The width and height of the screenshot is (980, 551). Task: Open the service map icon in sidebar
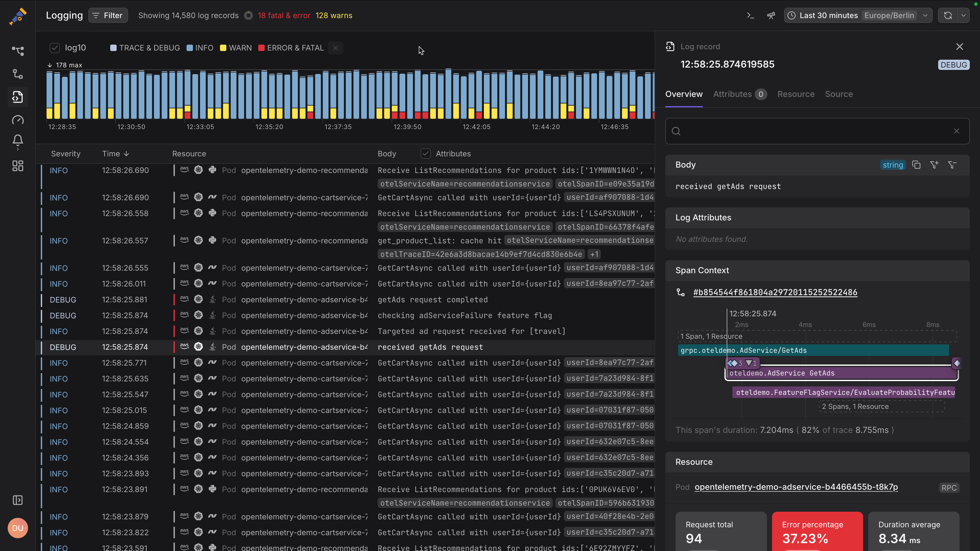click(18, 51)
